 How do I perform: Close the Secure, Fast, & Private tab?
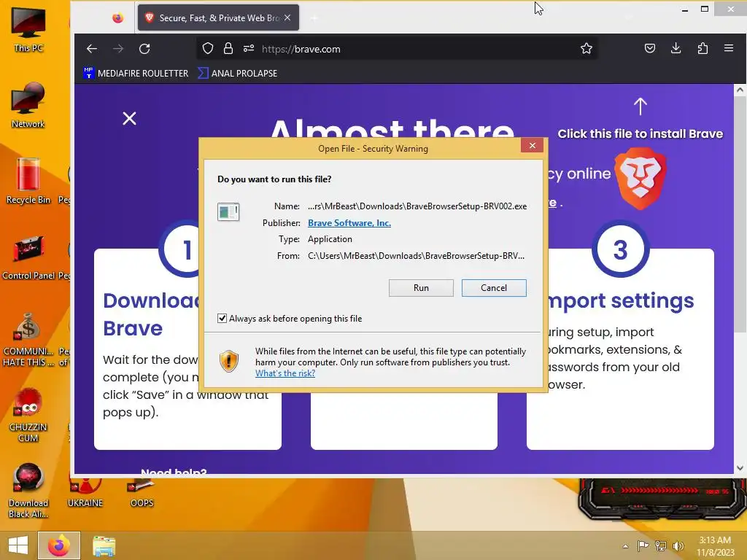[287, 17]
